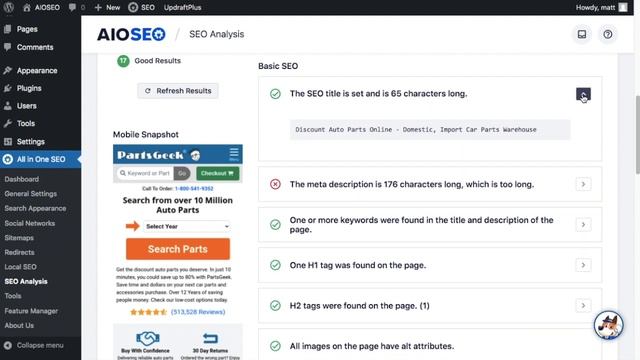640x360 pixels.
Task: Expand the meta description result
Action: [583, 184]
